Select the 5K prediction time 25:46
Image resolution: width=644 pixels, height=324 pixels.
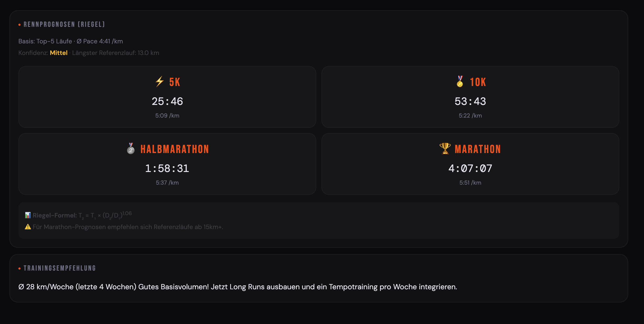coord(167,102)
